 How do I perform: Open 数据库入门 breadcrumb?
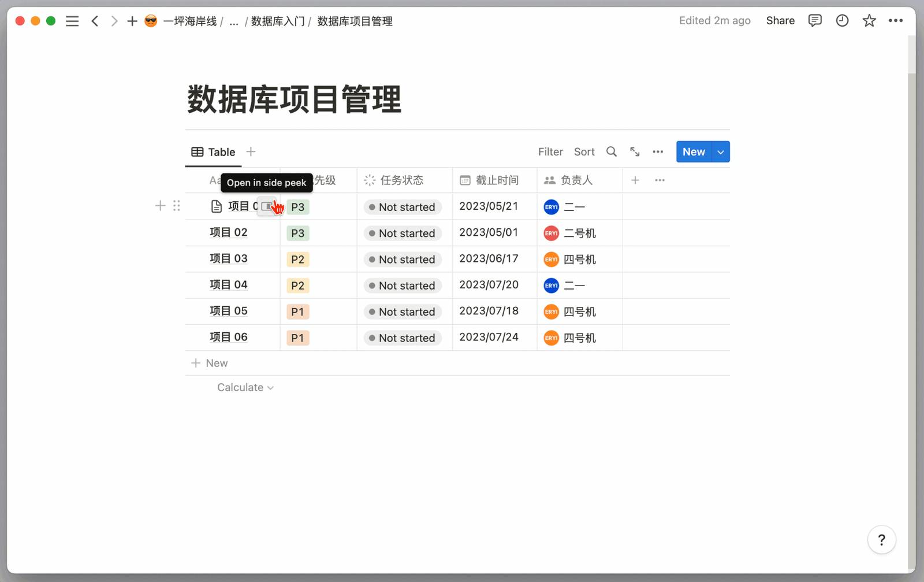click(x=278, y=21)
